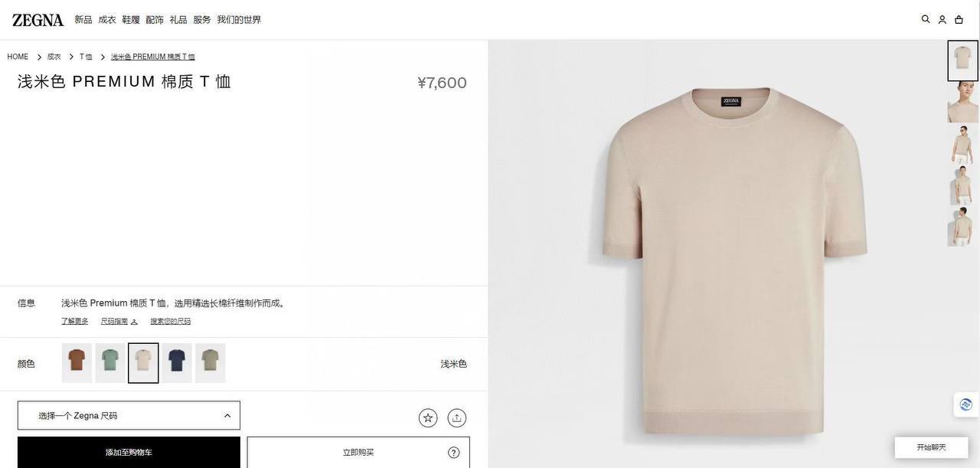980x468 pixels.
Task: Open the search magnifier icon
Action: pyautogui.click(x=925, y=19)
